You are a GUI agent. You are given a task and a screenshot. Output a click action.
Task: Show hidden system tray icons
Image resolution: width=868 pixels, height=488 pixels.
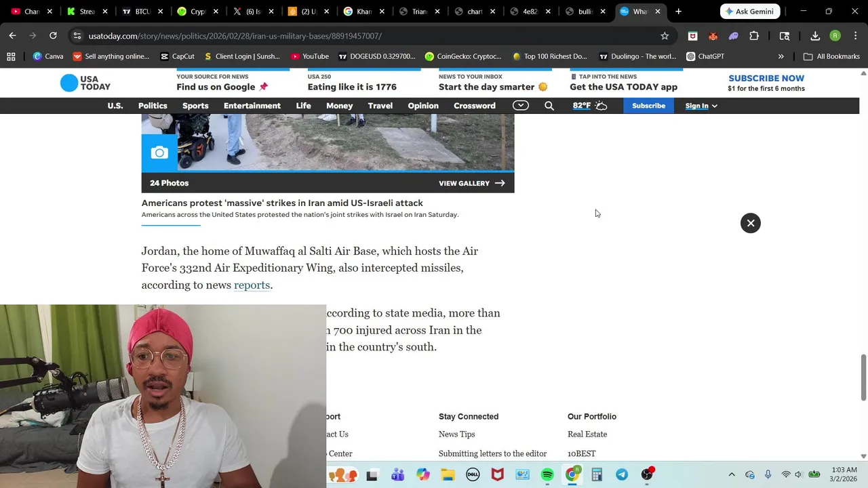(731, 474)
